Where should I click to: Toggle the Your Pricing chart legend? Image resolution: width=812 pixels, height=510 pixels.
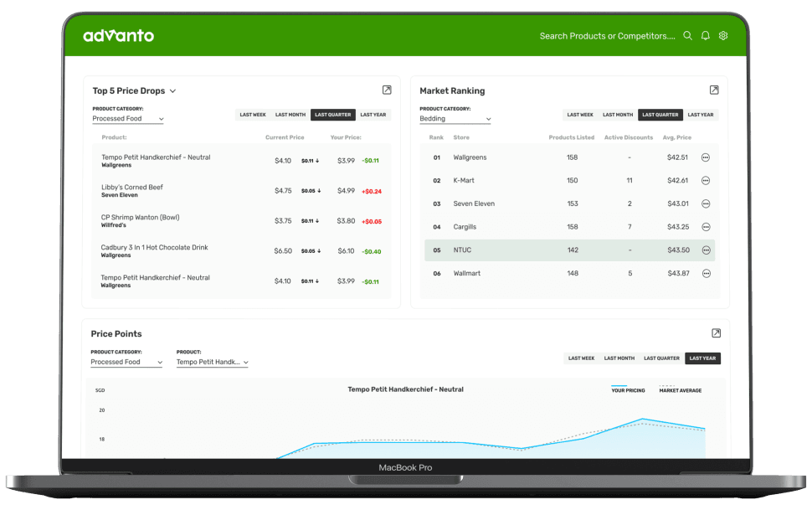(x=628, y=389)
